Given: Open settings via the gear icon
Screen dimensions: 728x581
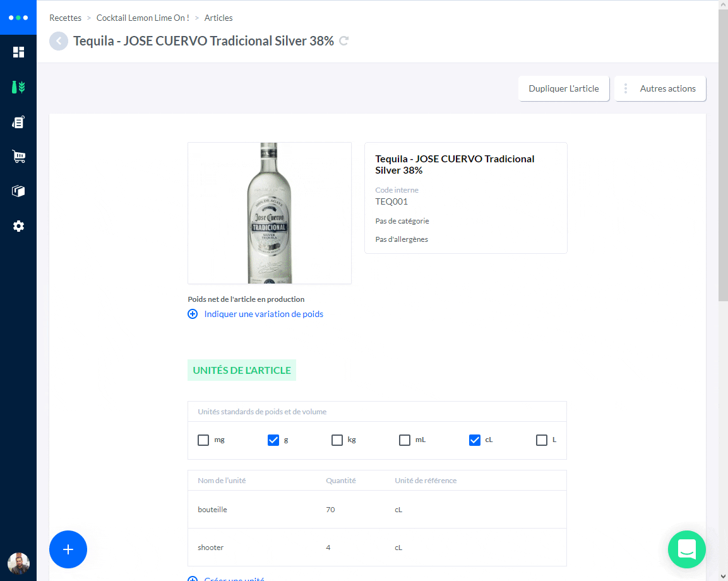Looking at the screenshot, I should 19,225.
